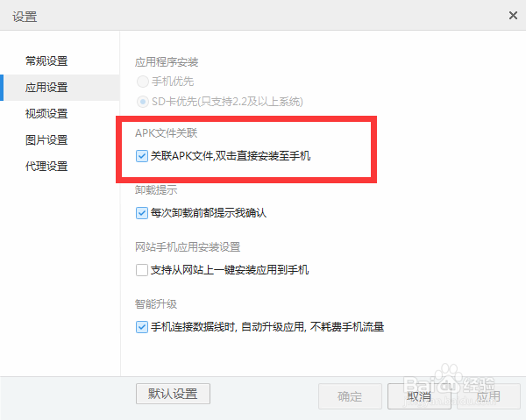This screenshot has width=526, height=420.
Task: Switch to 视频设置 section
Action: (x=46, y=114)
